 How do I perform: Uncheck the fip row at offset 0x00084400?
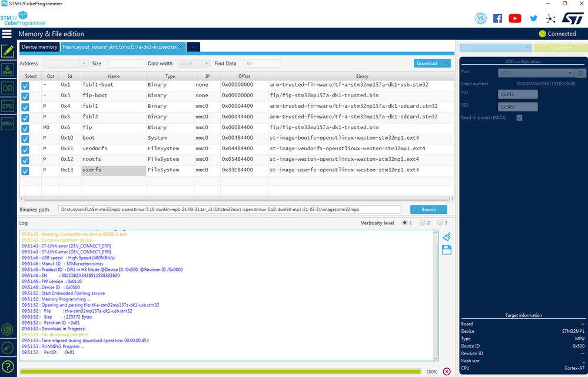point(25,128)
